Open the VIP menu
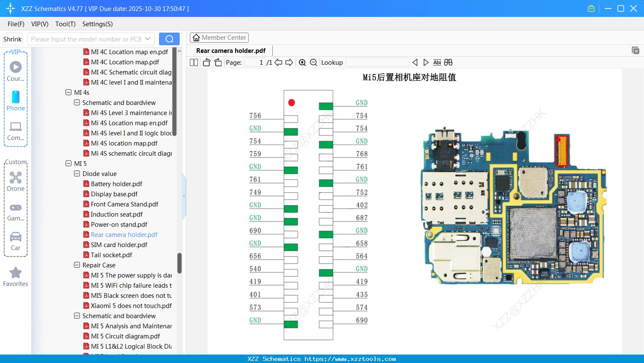Screen dimensions: 644x363 [x=40, y=24]
